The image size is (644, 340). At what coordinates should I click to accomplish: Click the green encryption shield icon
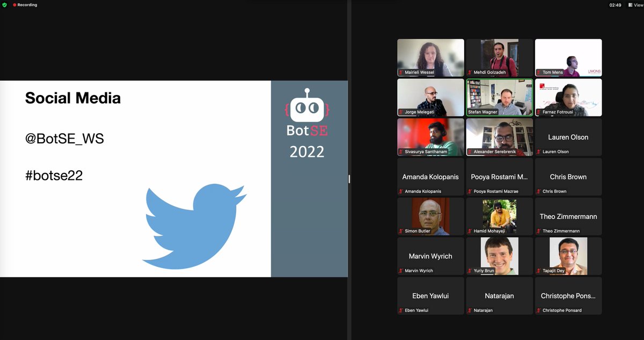(x=5, y=5)
